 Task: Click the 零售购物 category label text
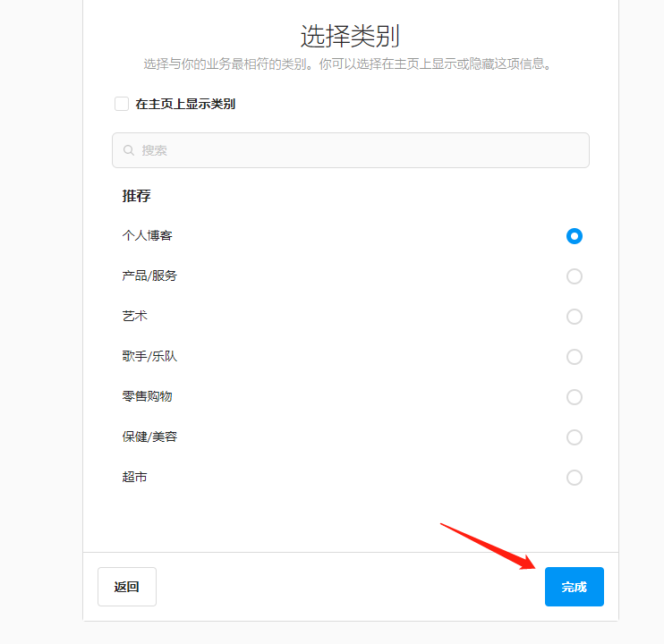pyautogui.click(x=148, y=397)
